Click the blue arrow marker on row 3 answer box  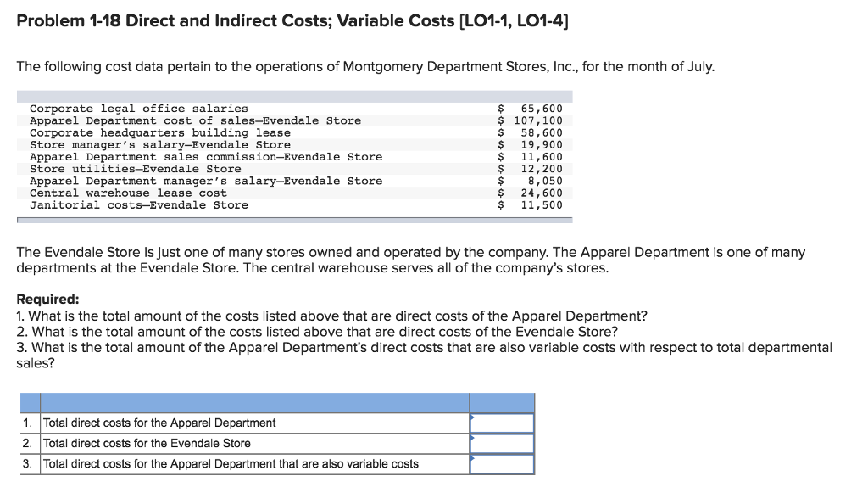(x=472, y=456)
